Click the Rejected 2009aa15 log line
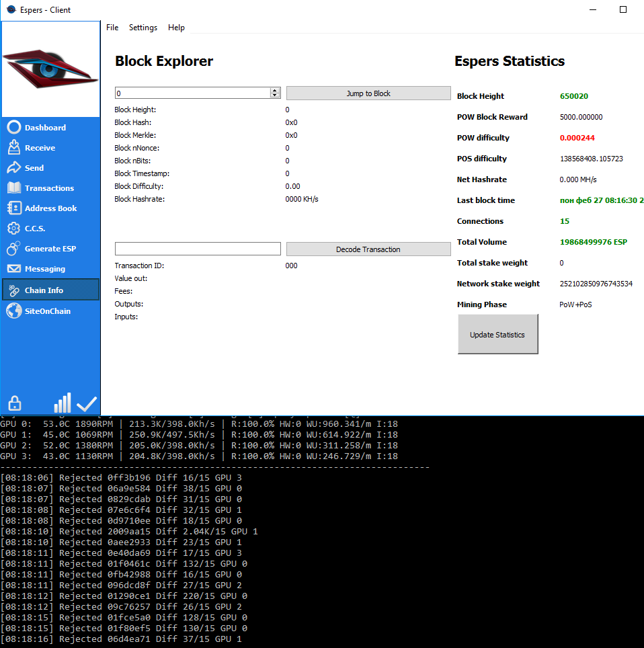This screenshot has height=648, width=644. (129, 532)
